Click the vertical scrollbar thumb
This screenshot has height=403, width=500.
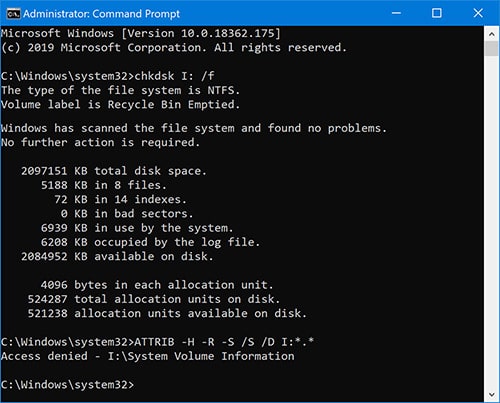(491, 49)
